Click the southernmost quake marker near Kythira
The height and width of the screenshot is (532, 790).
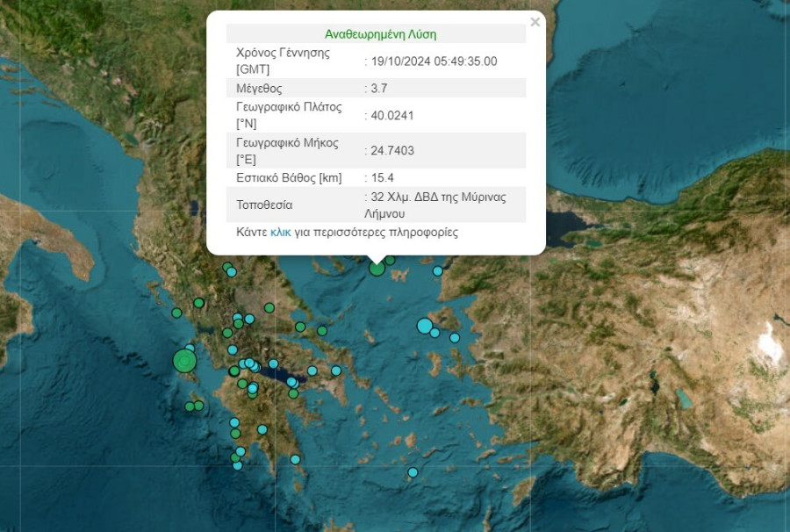tap(293, 459)
